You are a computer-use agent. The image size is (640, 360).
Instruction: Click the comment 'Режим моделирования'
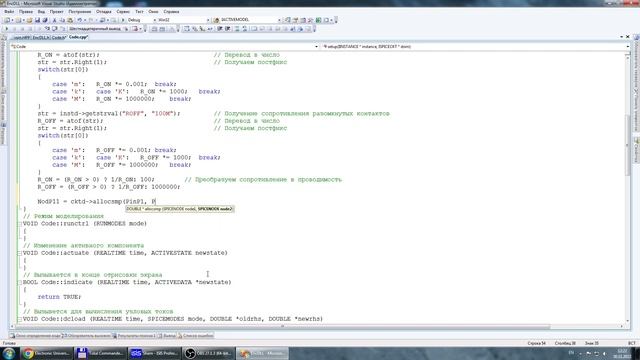pos(63,216)
